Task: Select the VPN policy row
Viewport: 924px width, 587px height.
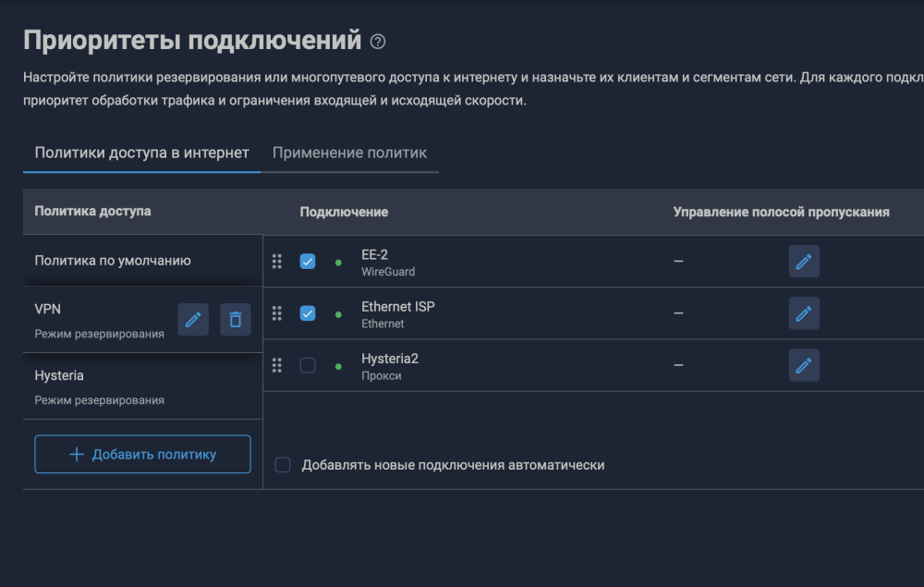Action: coord(142,320)
